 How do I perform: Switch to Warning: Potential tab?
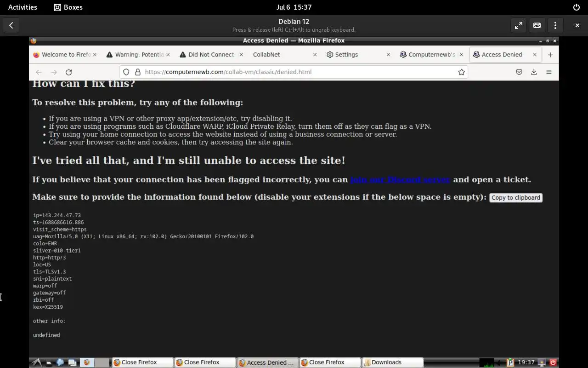click(x=139, y=55)
